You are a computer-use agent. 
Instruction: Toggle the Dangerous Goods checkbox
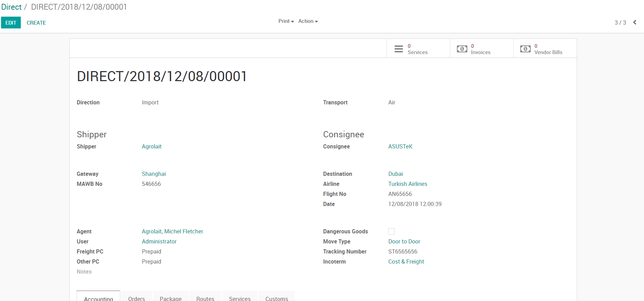point(391,232)
